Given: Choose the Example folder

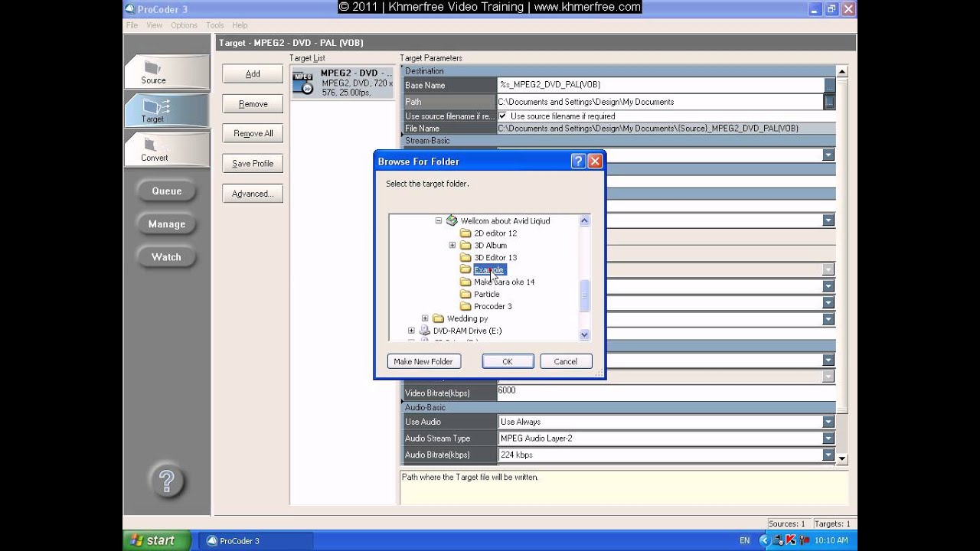Looking at the screenshot, I should pyautogui.click(x=489, y=269).
